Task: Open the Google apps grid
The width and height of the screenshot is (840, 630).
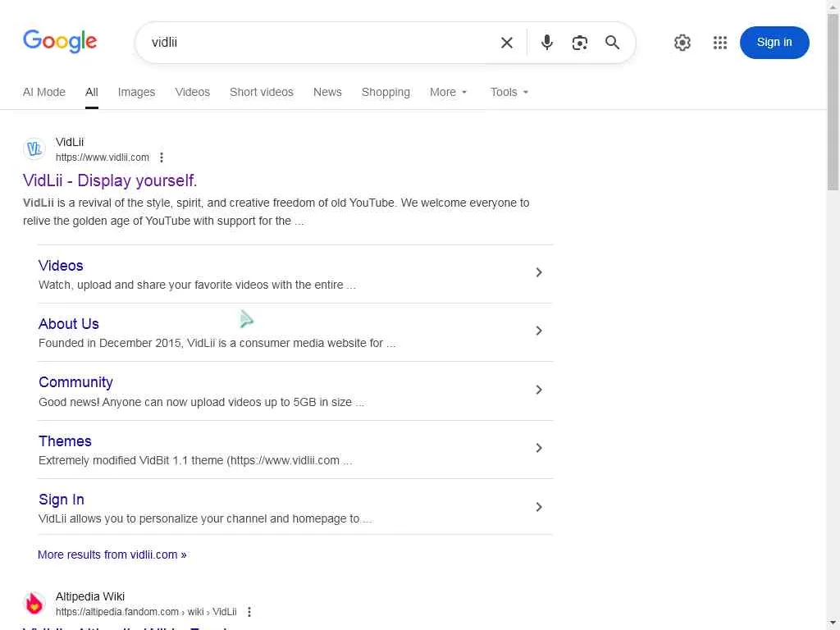Action: tap(720, 43)
